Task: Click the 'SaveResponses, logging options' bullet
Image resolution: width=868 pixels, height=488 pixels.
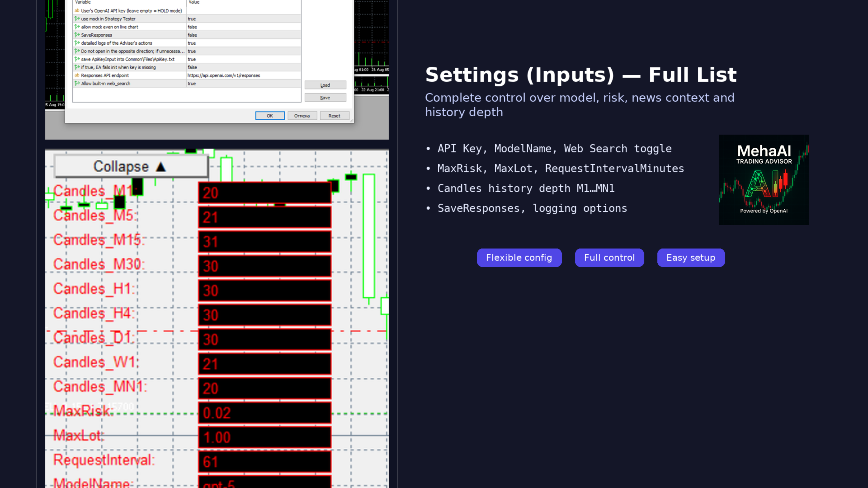Action: [532, 208]
